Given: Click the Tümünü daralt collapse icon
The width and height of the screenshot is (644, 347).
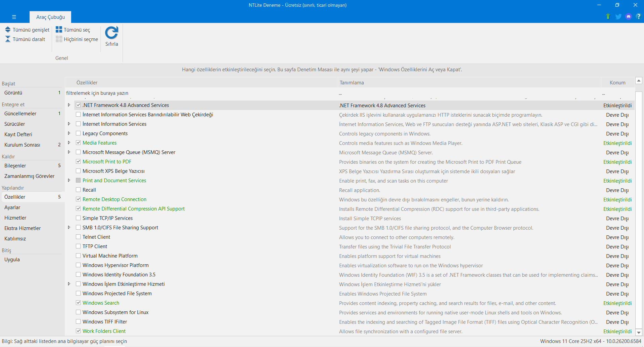Looking at the screenshot, I should point(8,39).
